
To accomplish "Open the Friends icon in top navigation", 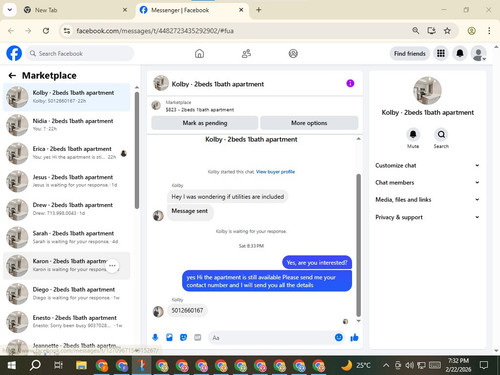I will (x=246, y=53).
